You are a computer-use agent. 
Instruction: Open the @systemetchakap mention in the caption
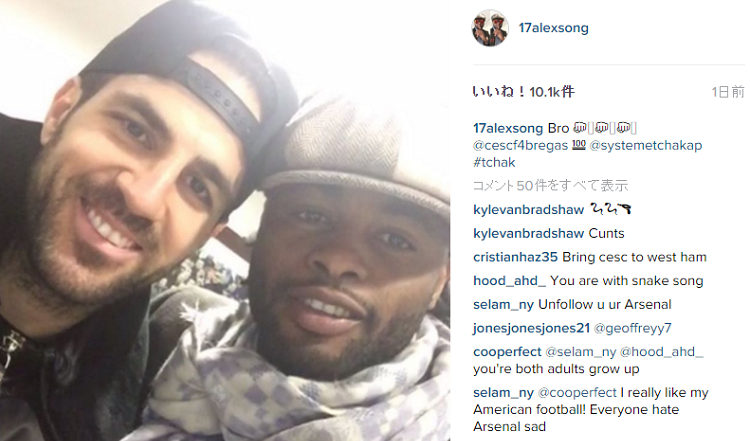point(646,145)
